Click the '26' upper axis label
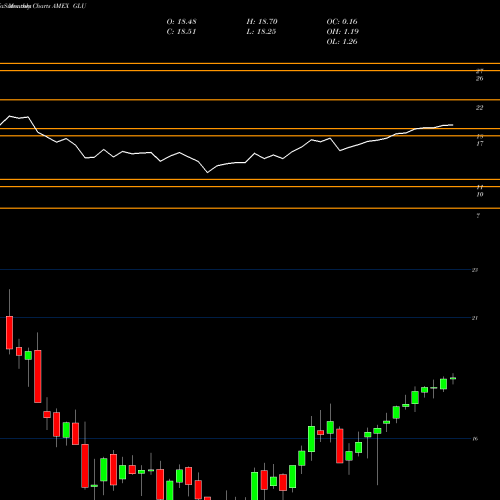500x500 pixels. [480, 79]
